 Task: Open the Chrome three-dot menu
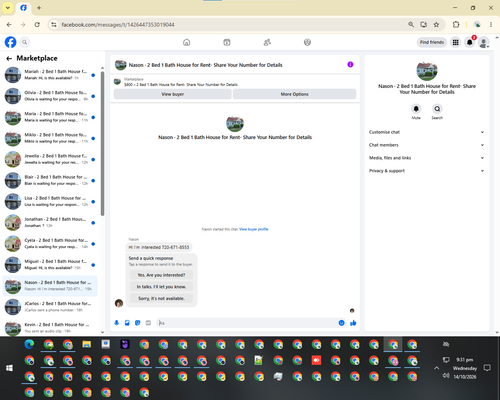click(x=491, y=25)
